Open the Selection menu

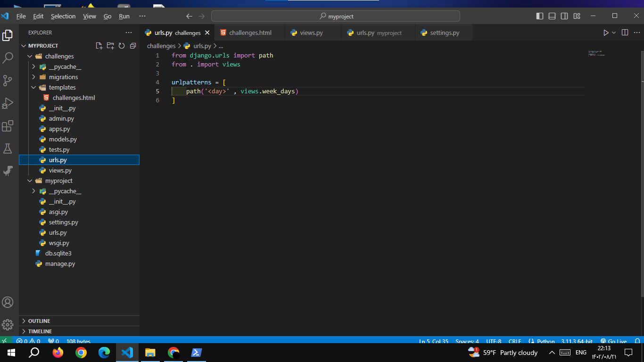click(x=63, y=16)
